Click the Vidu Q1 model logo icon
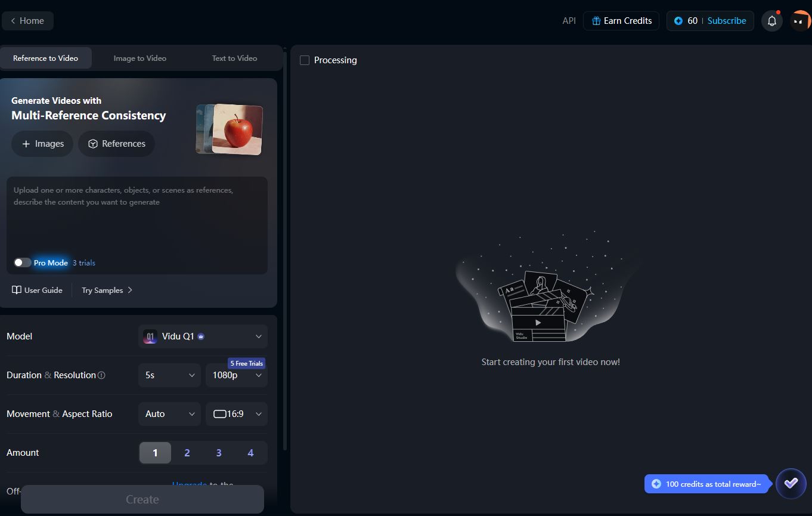812x516 pixels. point(150,336)
